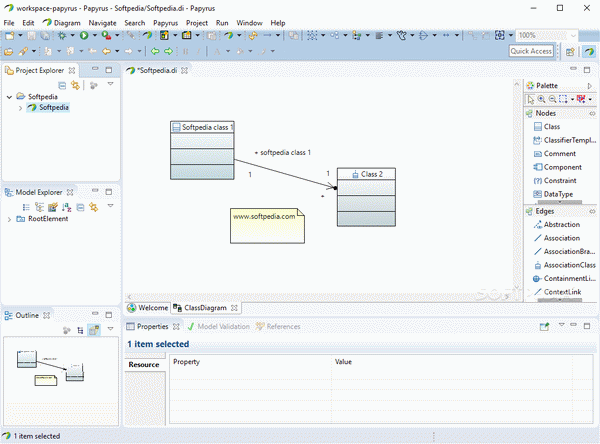Click Collapse All in Project Explorer toolbar
The height and width of the screenshot is (444, 600).
(62, 85)
